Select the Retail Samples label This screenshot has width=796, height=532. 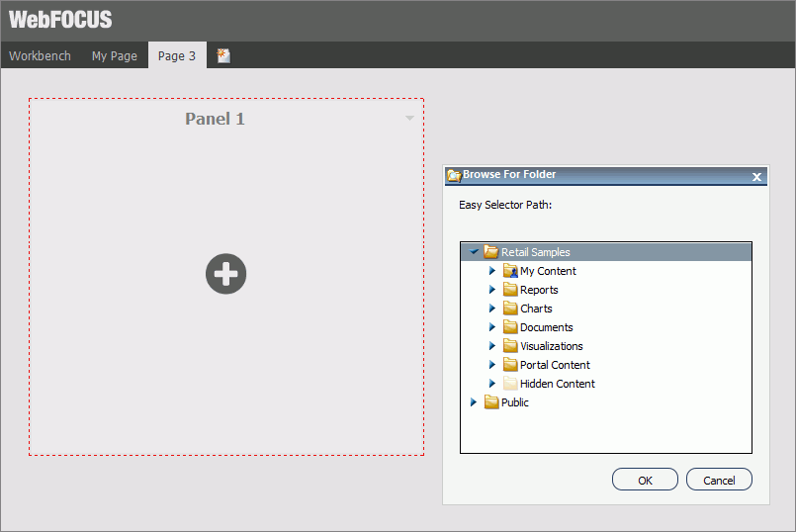pyautogui.click(x=536, y=252)
